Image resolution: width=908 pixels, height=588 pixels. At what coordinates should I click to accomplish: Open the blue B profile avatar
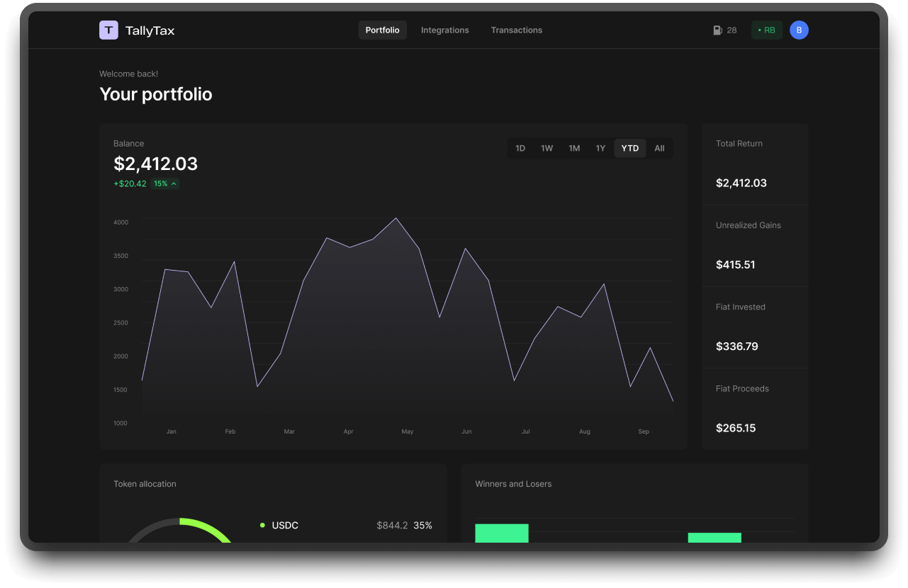click(x=799, y=30)
